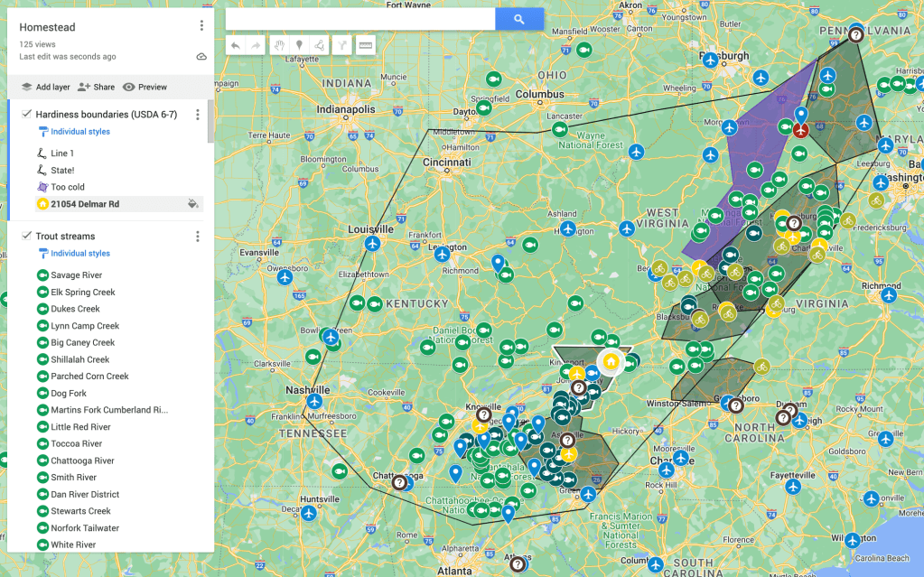Select Savage River in the layer list
This screenshot has width=924, height=577.
tap(76, 275)
